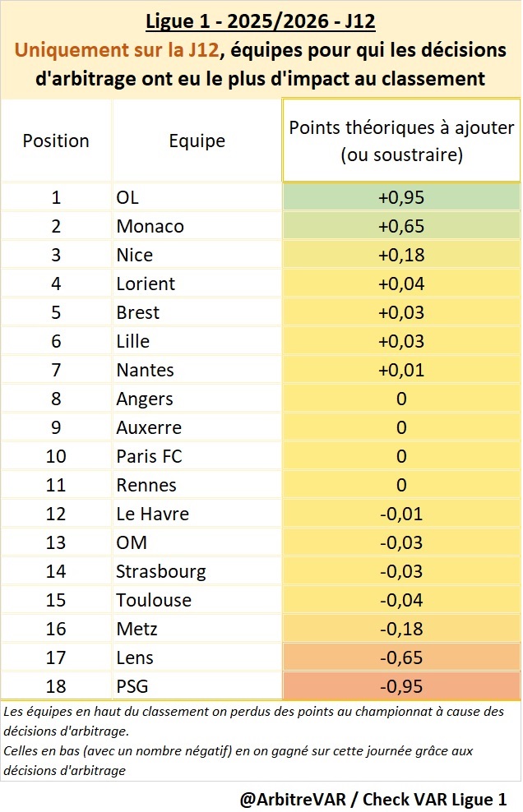Click position number 18 cell
Viewport: 523px width, 812px height.
click(x=56, y=686)
